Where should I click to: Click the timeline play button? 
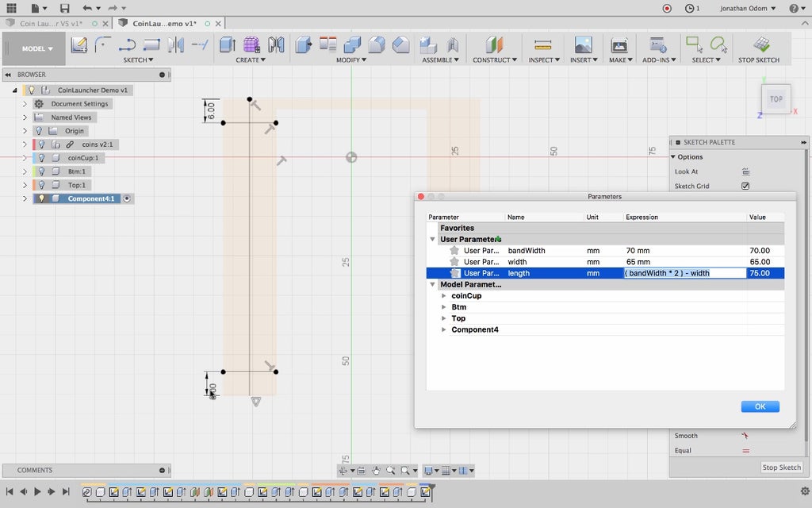pos(37,492)
